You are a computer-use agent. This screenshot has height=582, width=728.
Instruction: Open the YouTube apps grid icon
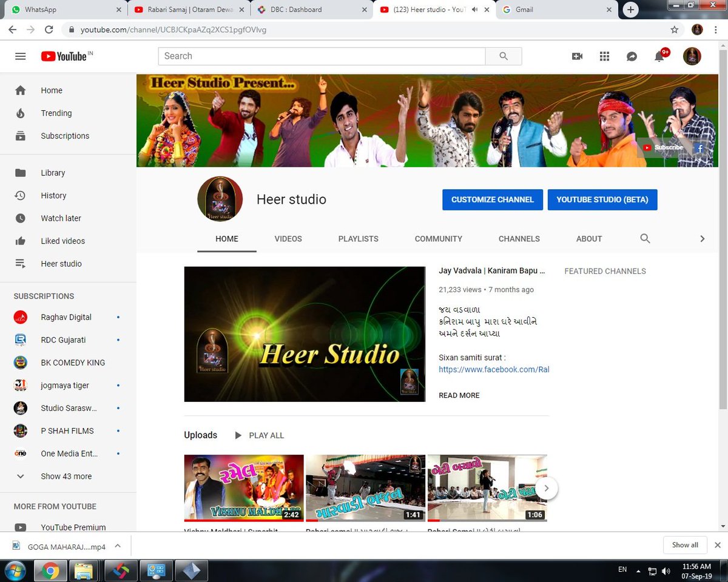tap(604, 56)
